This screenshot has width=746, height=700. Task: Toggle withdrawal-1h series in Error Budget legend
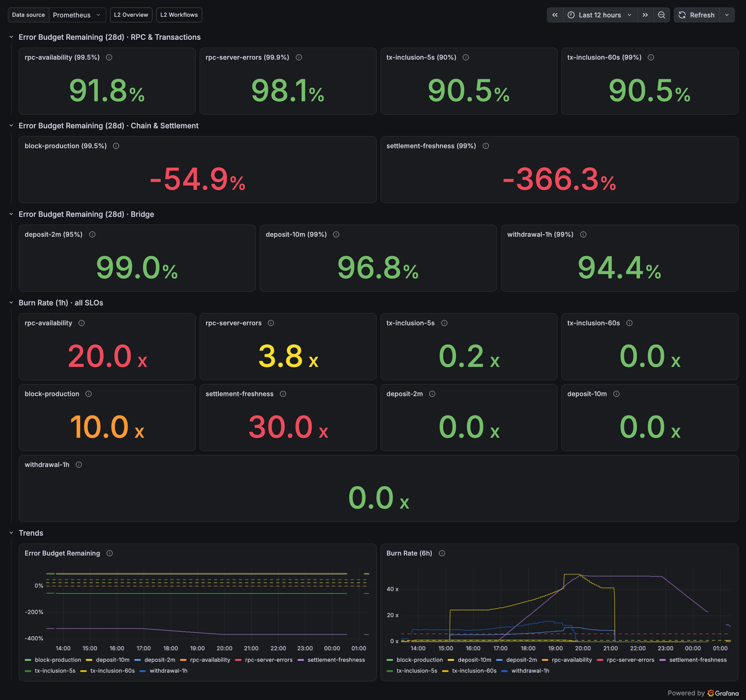168,671
